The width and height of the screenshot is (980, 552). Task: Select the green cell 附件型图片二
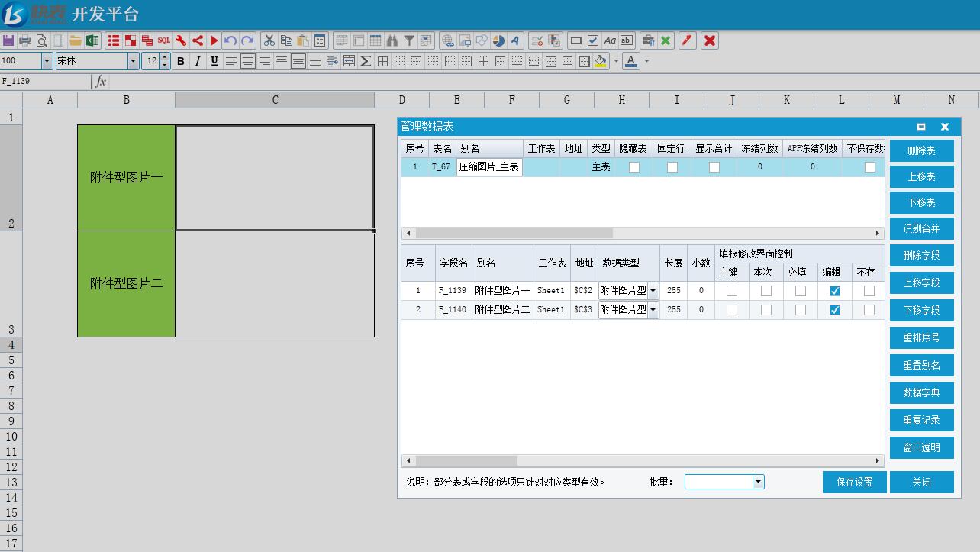tap(127, 284)
